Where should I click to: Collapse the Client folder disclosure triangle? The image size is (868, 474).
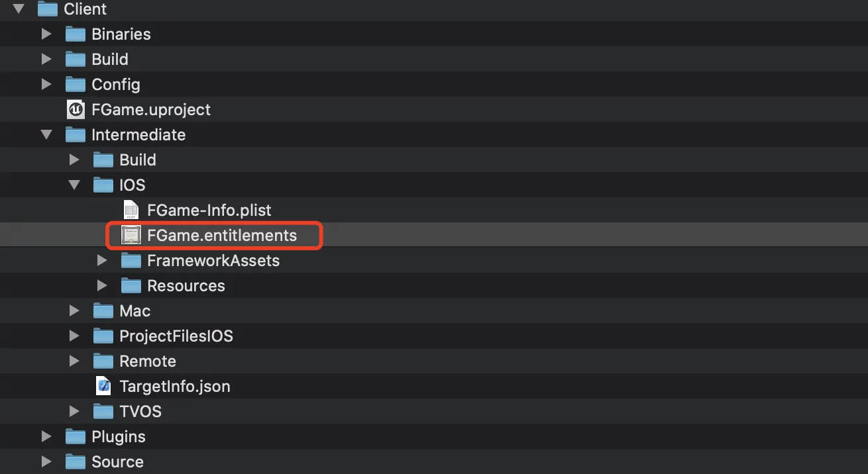tap(19, 9)
